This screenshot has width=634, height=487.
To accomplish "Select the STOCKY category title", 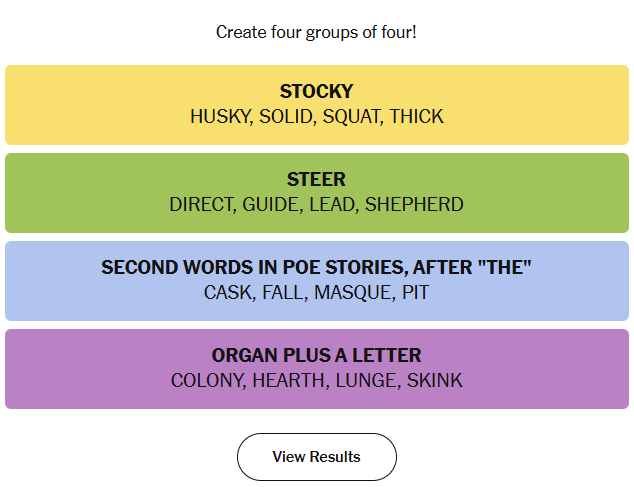I will (x=316, y=92).
